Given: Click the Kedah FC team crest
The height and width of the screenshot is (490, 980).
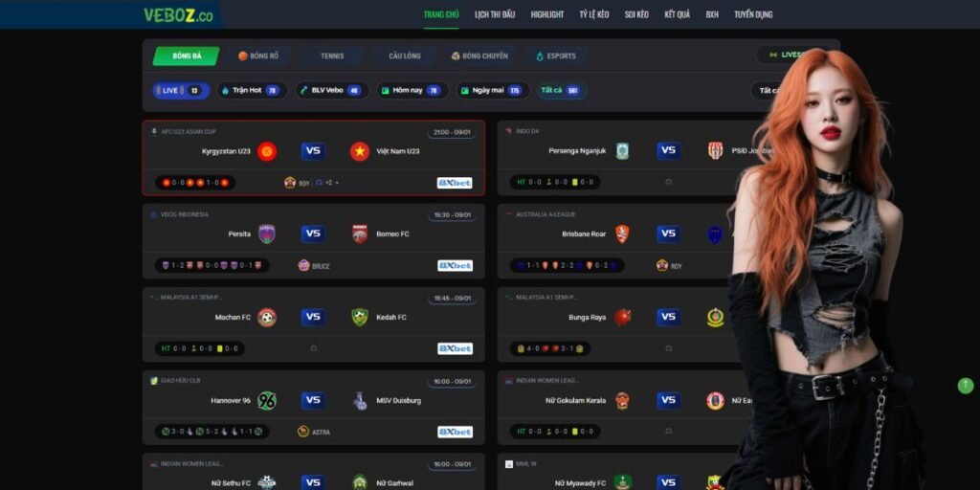Looking at the screenshot, I should [x=360, y=318].
